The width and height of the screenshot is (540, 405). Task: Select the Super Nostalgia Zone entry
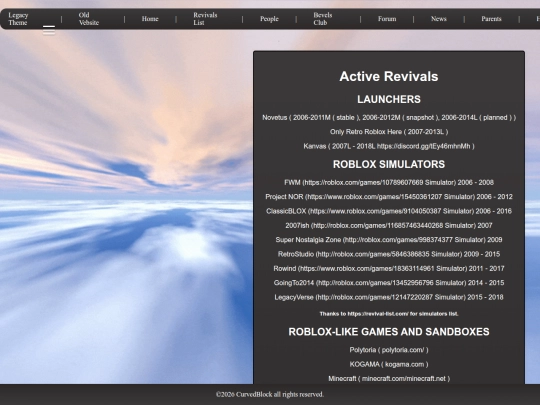point(389,240)
